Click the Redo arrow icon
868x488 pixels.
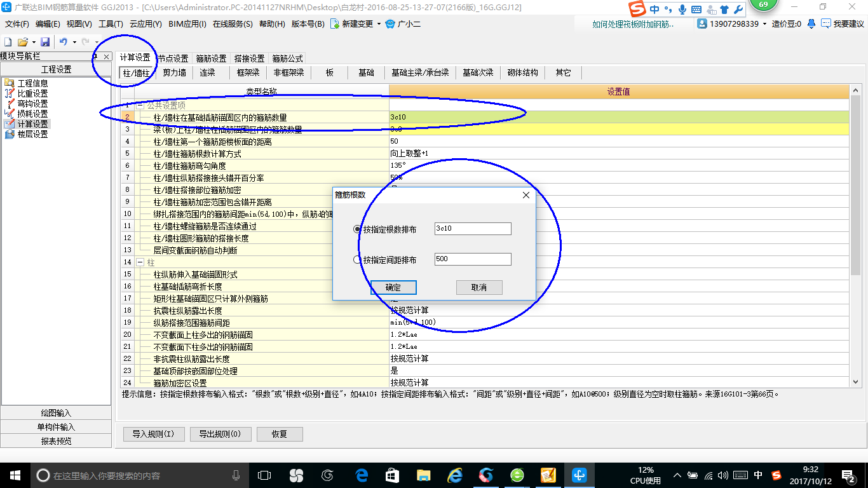click(85, 42)
